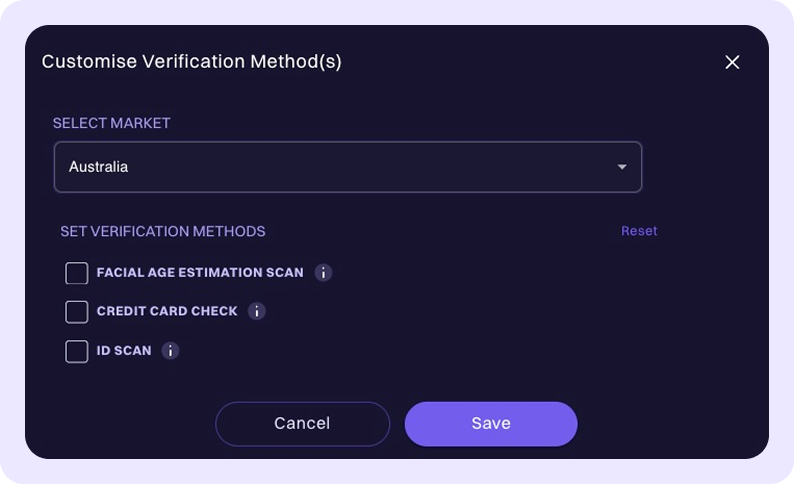Check the ID Scan checkbox

[x=77, y=352]
